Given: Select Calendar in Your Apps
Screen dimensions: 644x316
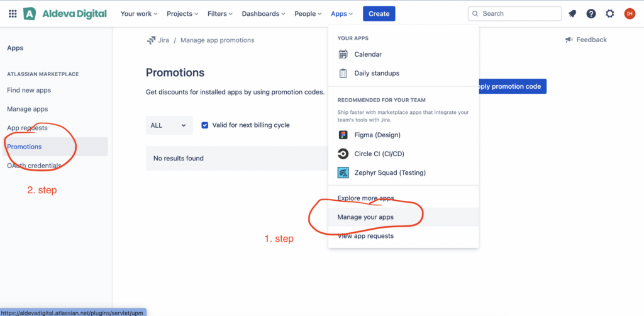Looking at the screenshot, I should (403, 54).
